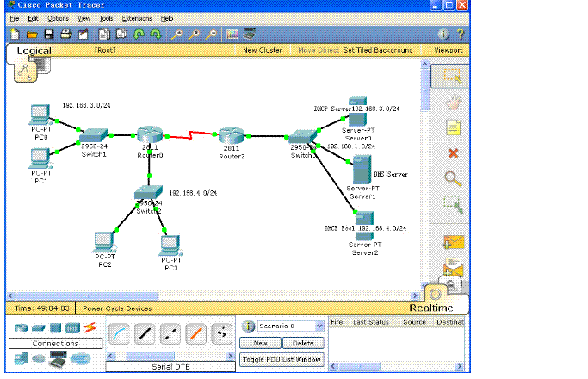Choose the Inspect magnifier tool

click(x=453, y=178)
